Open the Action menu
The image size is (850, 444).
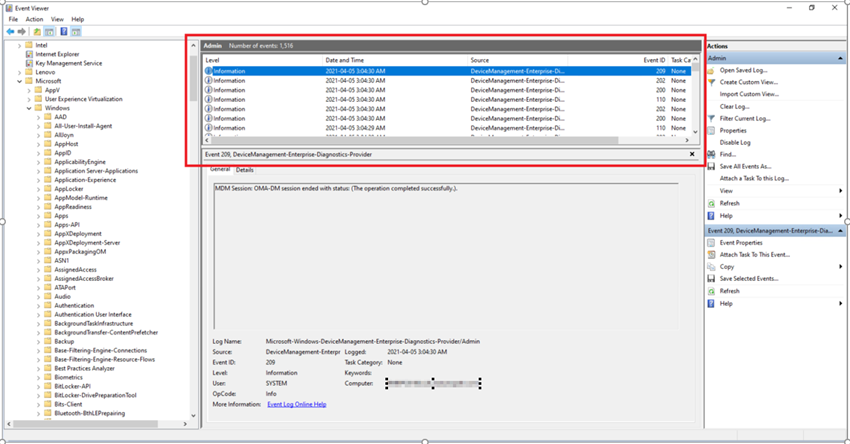point(34,19)
